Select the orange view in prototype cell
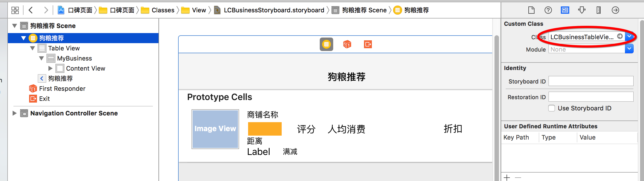Image resolution: width=644 pixels, height=181 pixels. click(265, 129)
